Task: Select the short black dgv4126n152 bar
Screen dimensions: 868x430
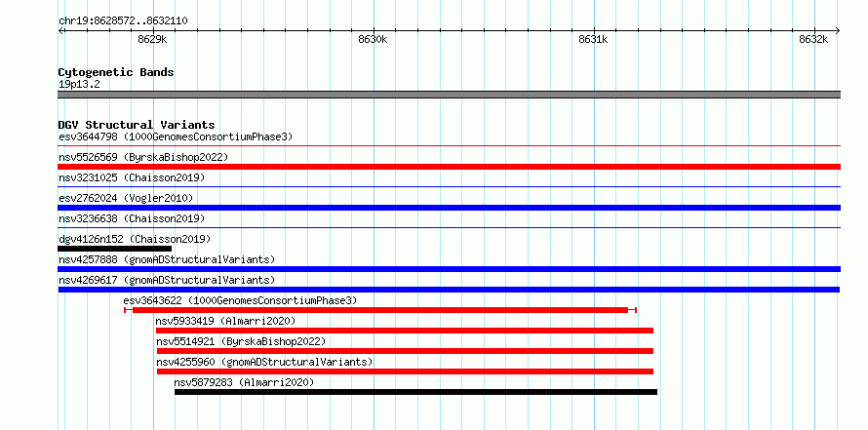Action: (114, 249)
